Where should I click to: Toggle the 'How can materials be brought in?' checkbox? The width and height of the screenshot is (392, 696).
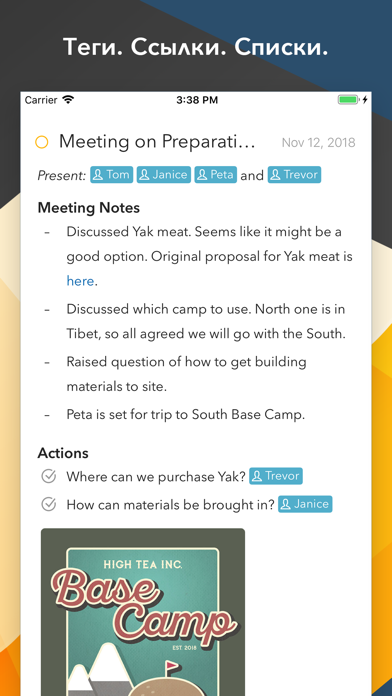point(48,505)
